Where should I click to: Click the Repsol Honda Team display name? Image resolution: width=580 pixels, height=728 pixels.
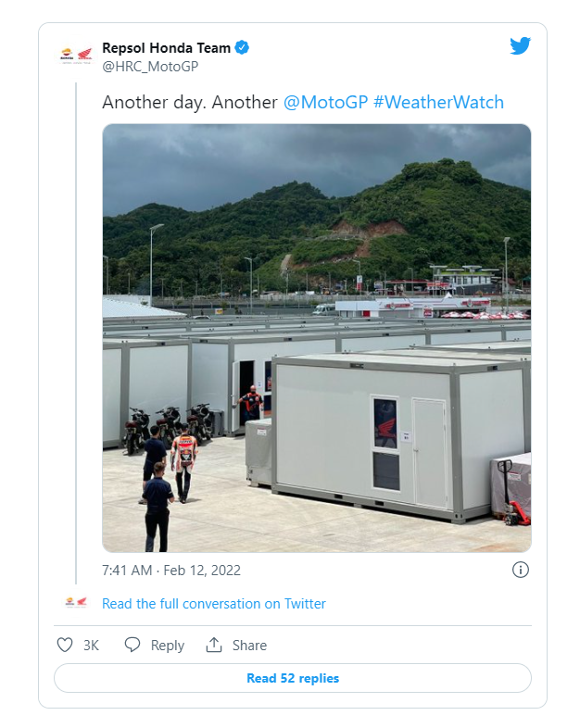pyautogui.click(x=166, y=48)
